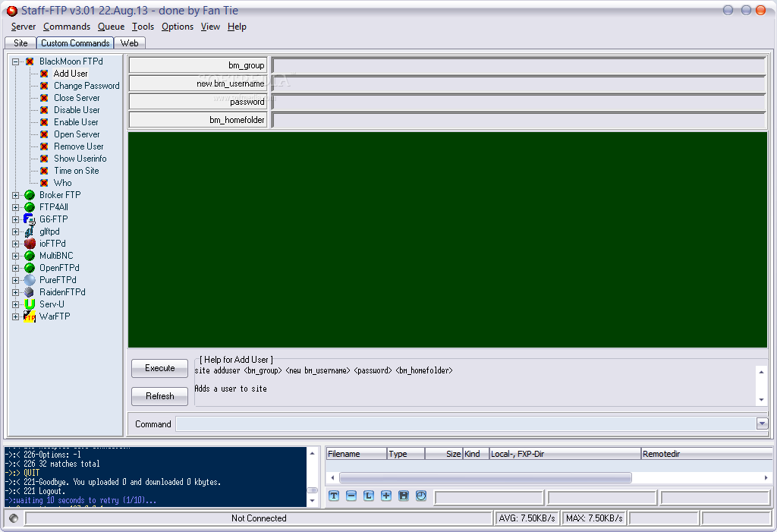Expand the G6-FTP node
The height and width of the screenshot is (532, 777).
coord(15,219)
